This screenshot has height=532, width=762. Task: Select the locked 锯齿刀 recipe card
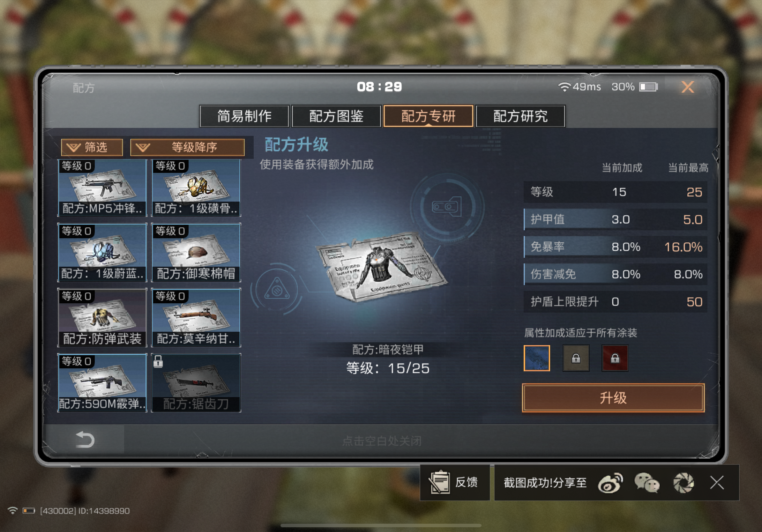coord(196,383)
